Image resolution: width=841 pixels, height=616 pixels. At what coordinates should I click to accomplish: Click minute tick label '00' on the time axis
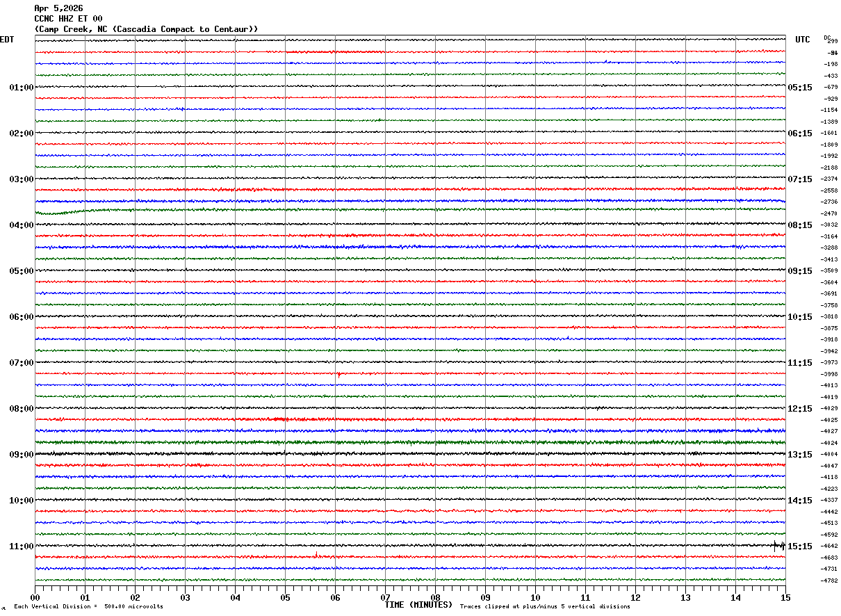pyautogui.click(x=35, y=597)
